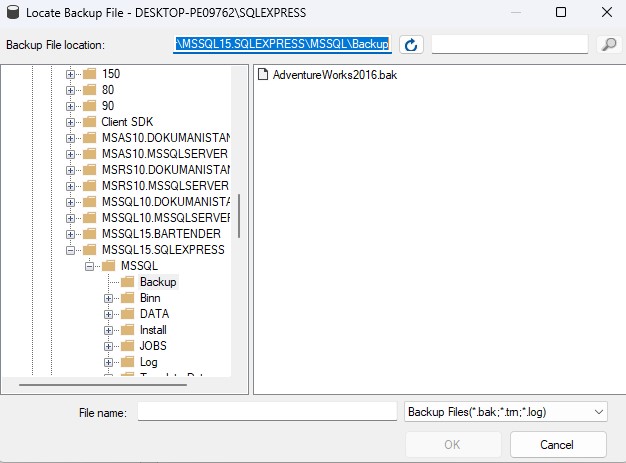This screenshot has width=626, height=463.
Task: Select the Binn folder label
Action: pyautogui.click(x=150, y=298)
